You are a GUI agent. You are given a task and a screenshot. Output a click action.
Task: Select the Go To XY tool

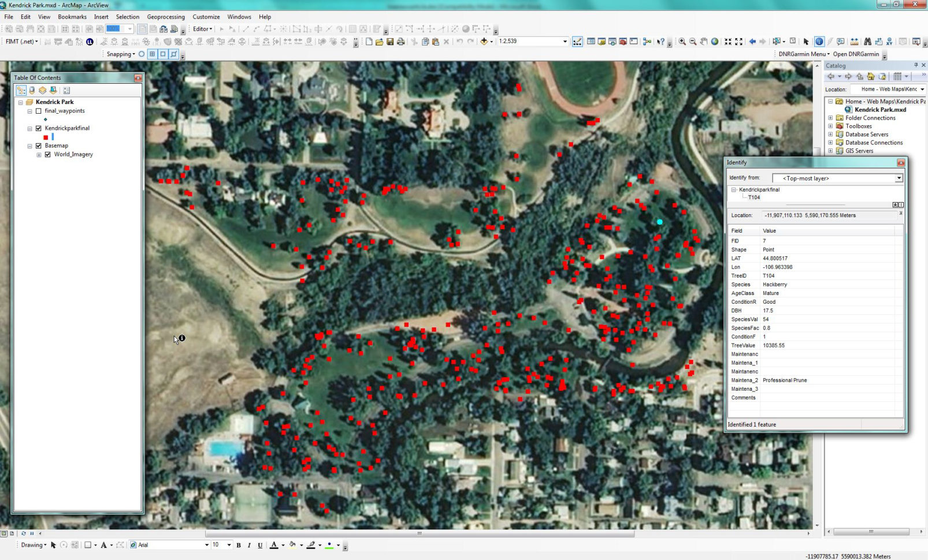tap(889, 42)
